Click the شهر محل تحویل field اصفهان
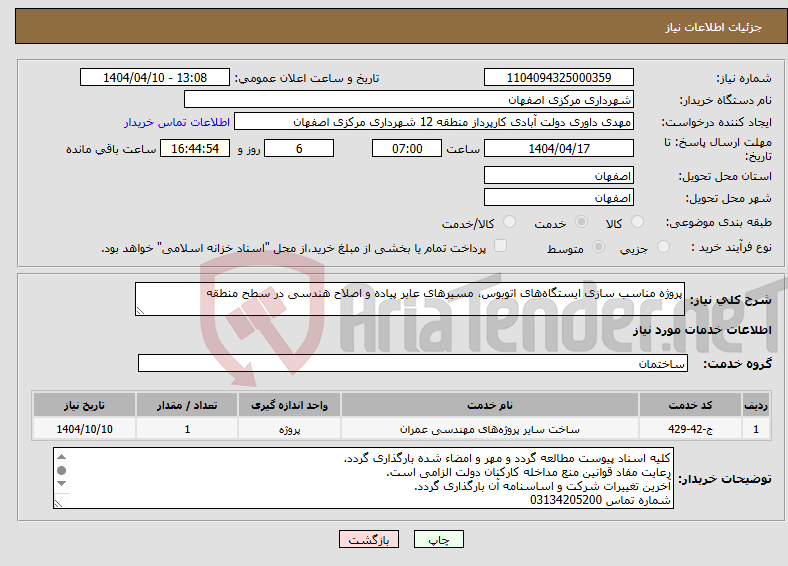788x566 pixels. 559,198
